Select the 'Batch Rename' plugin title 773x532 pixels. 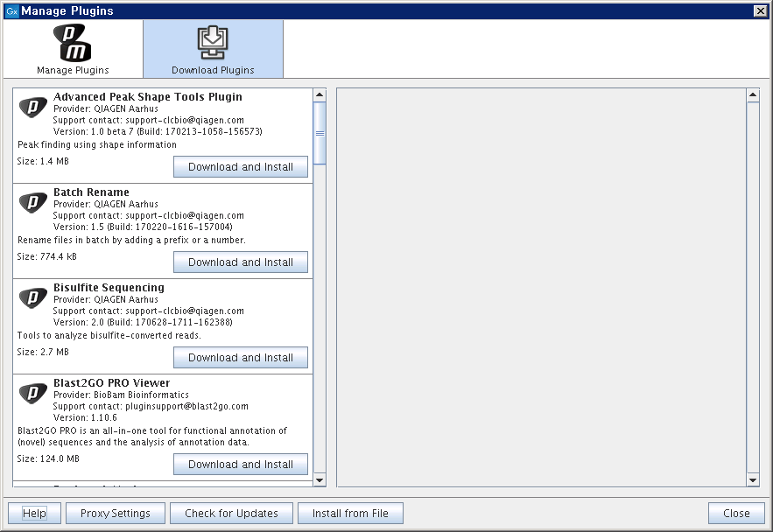click(91, 192)
